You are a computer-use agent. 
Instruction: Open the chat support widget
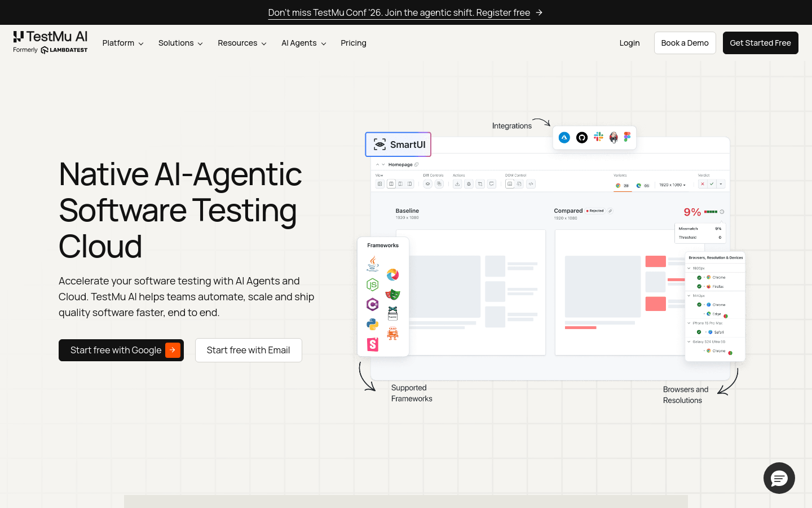point(779,478)
